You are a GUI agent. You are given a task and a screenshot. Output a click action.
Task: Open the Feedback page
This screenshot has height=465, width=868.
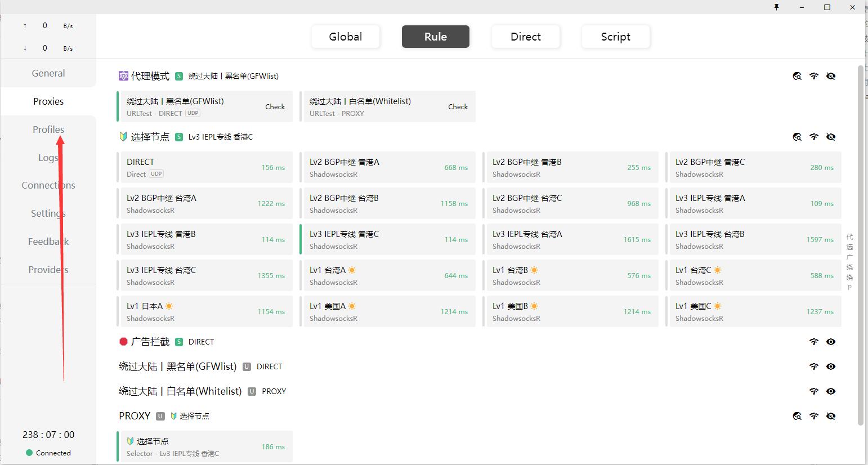[x=48, y=242]
